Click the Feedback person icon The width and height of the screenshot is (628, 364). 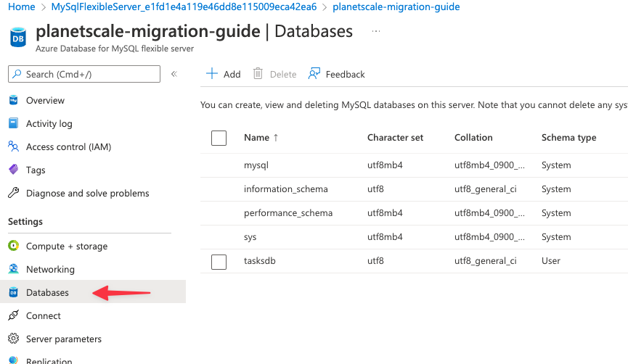[314, 74]
